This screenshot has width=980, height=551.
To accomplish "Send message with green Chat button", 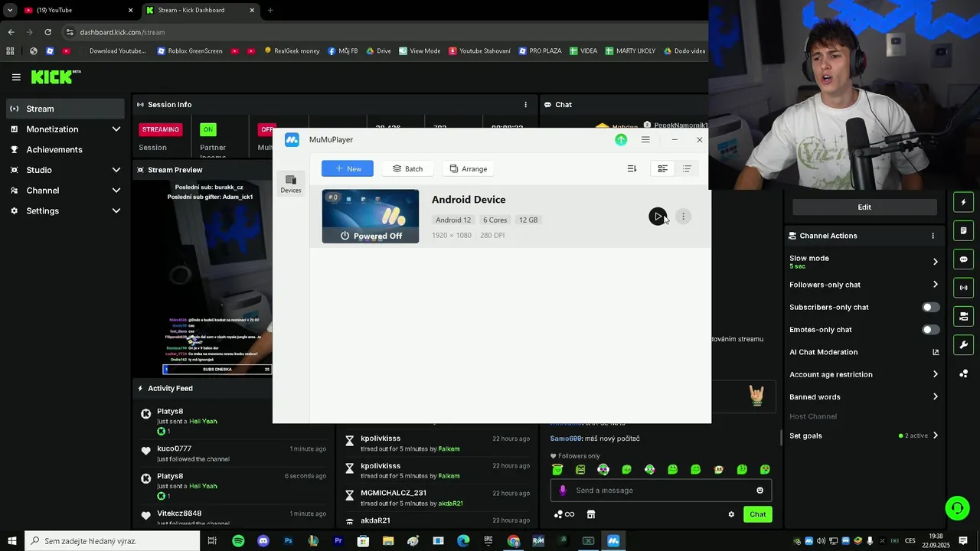I will click(x=757, y=514).
